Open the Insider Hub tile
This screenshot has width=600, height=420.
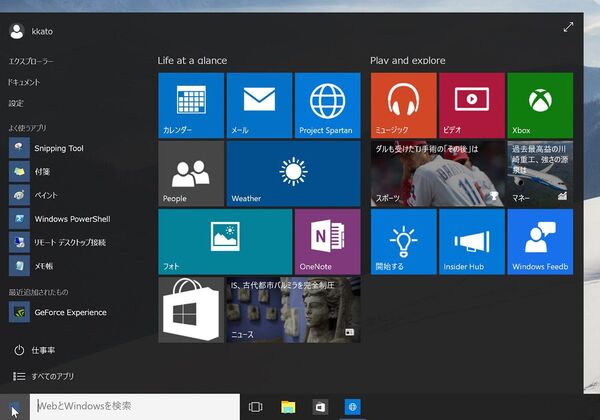point(472,242)
